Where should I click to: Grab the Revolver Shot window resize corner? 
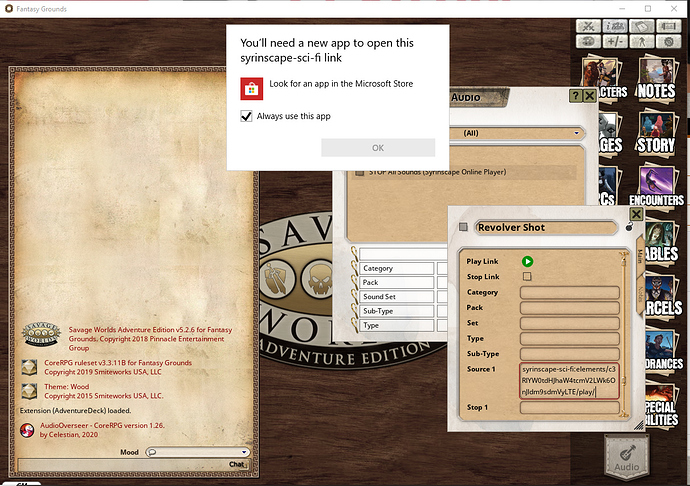[x=638, y=425]
